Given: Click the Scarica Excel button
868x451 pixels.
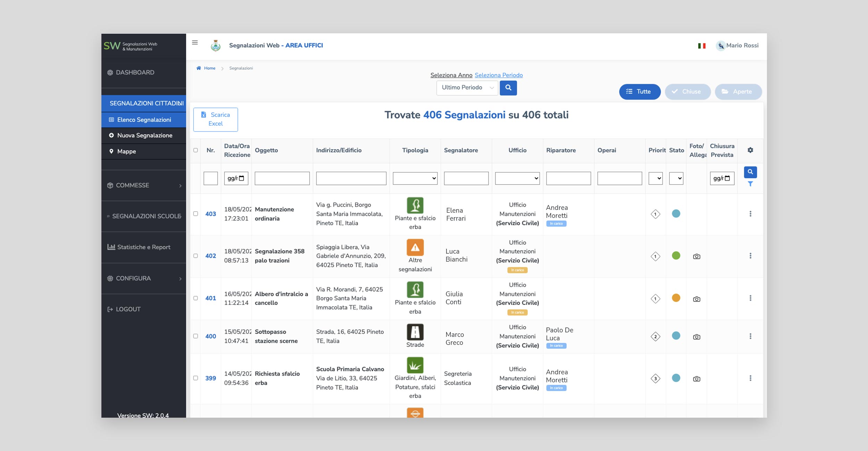Looking at the screenshot, I should pos(216,119).
